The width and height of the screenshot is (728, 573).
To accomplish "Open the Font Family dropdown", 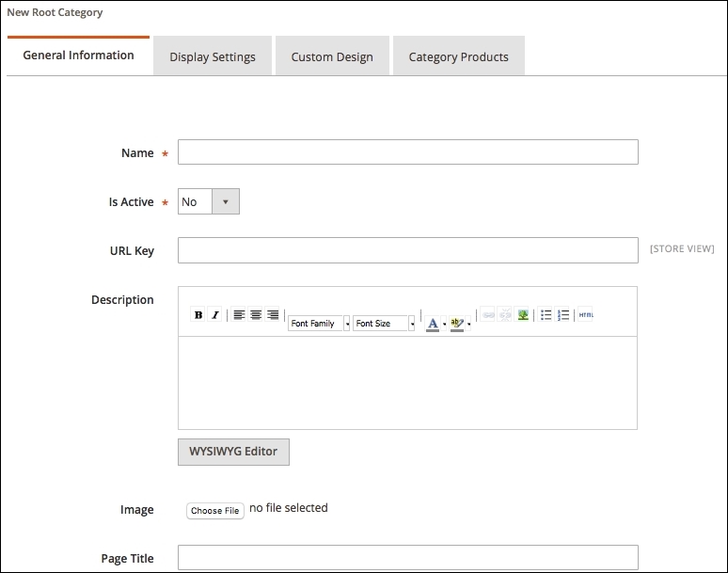I will point(319,323).
